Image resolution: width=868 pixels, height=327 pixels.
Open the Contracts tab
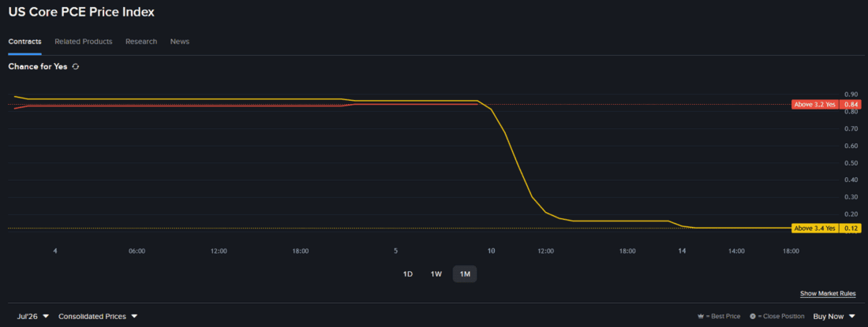click(25, 42)
